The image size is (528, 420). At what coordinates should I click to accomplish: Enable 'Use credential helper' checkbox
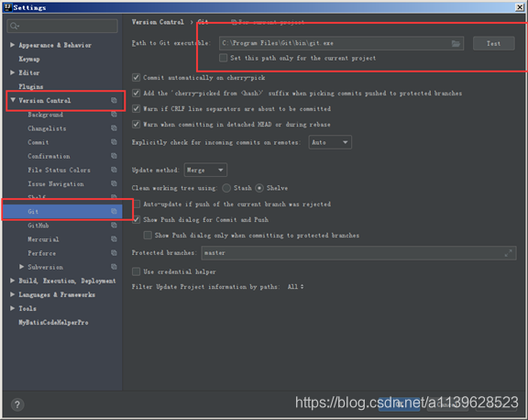136,271
